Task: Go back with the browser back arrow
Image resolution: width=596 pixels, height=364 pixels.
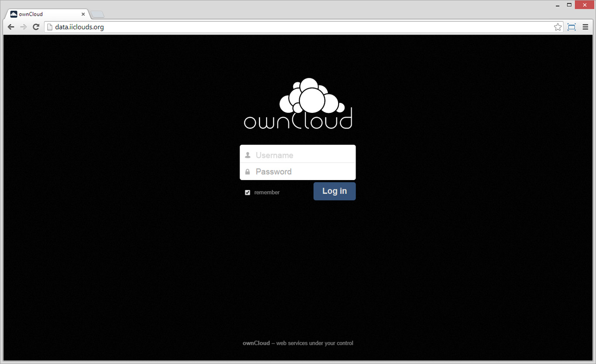Action: (11, 27)
